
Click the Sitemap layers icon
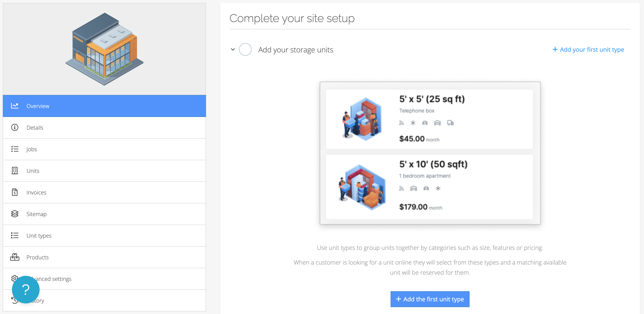point(15,214)
